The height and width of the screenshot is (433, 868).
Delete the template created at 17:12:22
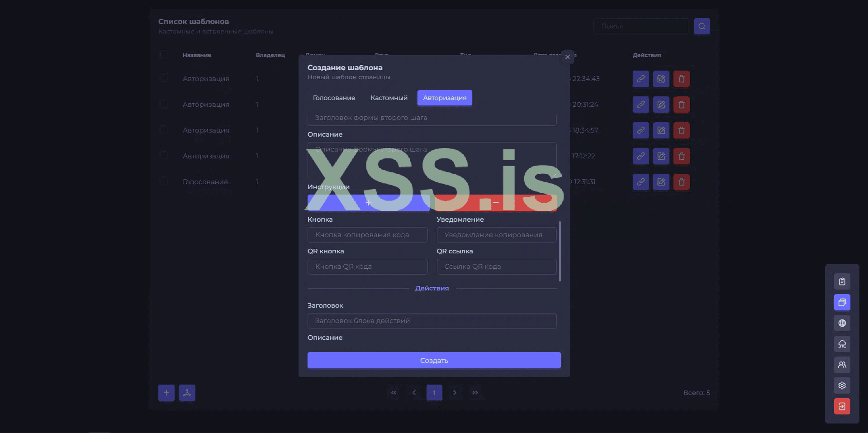(x=681, y=156)
